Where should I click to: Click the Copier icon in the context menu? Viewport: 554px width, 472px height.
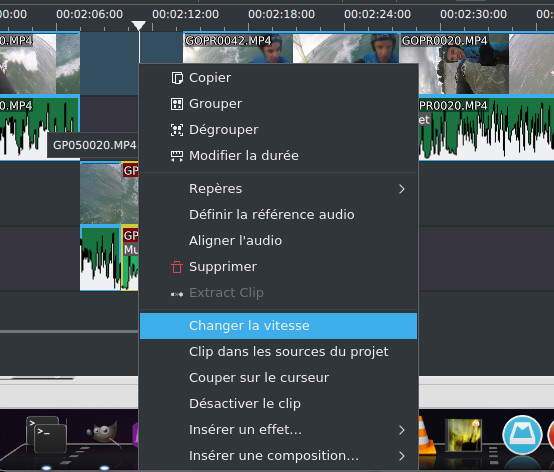tap(177, 78)
